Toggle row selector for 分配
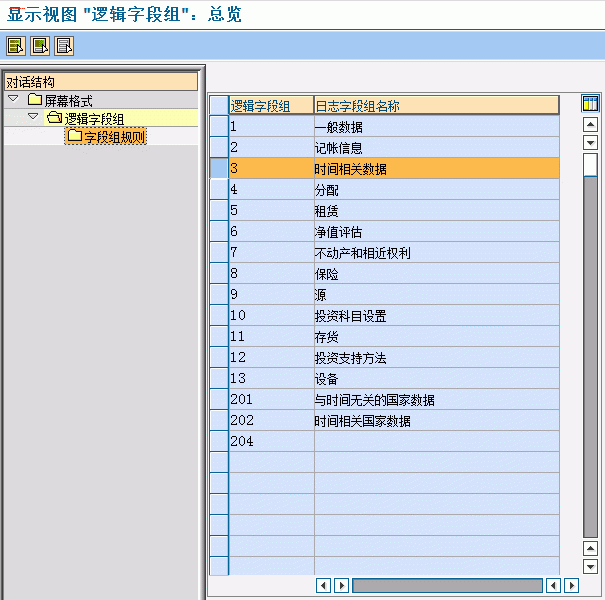The width and height of the screenshot is (605, 600). click(x=219, y=189)
